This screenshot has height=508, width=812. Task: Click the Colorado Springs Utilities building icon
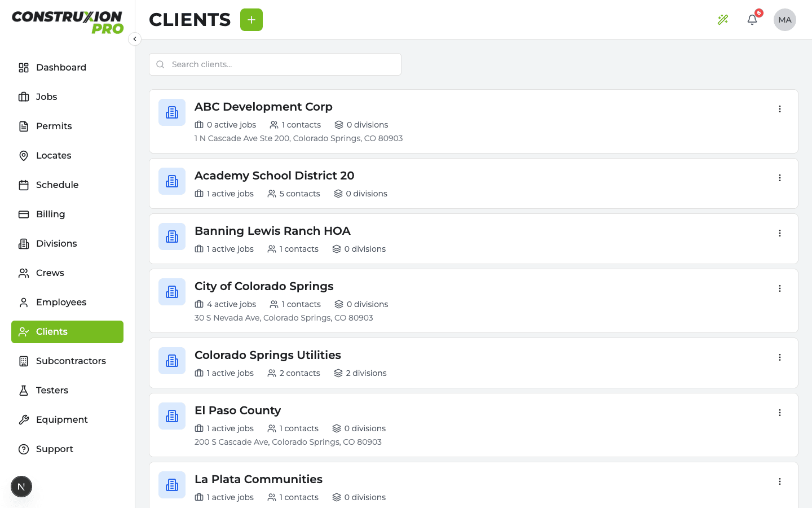172,361
